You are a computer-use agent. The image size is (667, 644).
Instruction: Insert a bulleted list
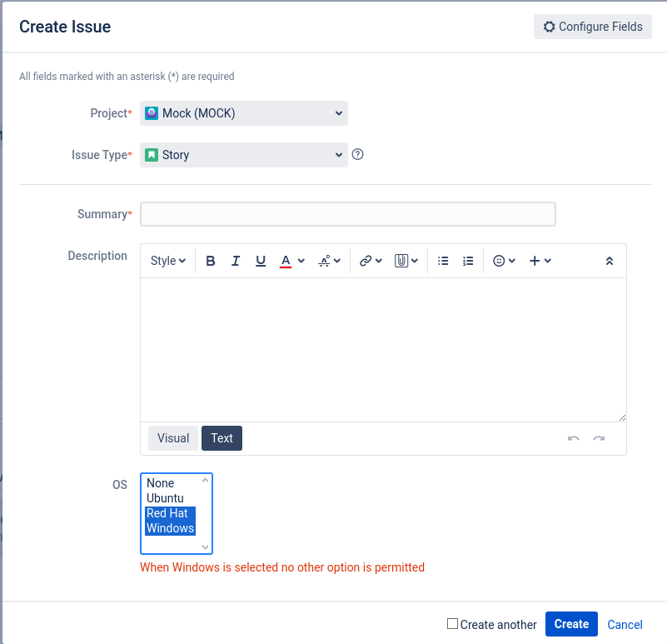tap(443, 261)
